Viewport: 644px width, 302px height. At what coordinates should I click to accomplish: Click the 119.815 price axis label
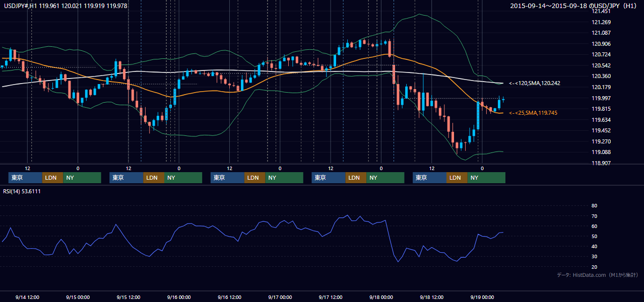click(601, 109)
